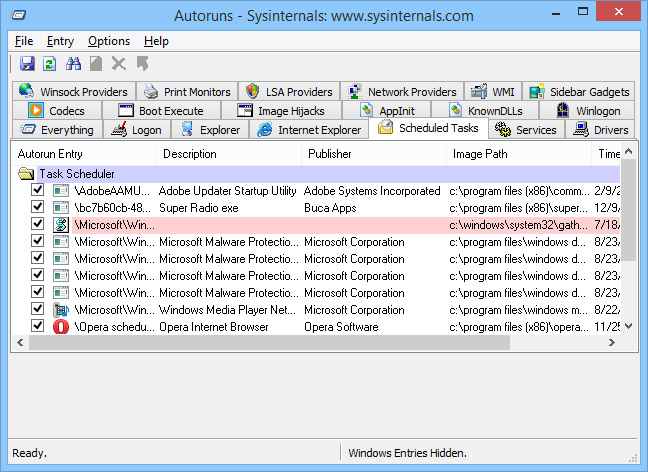Open the Options menu
The height and width of the screenshot is (472, 648).
click(x=108, y=41)
